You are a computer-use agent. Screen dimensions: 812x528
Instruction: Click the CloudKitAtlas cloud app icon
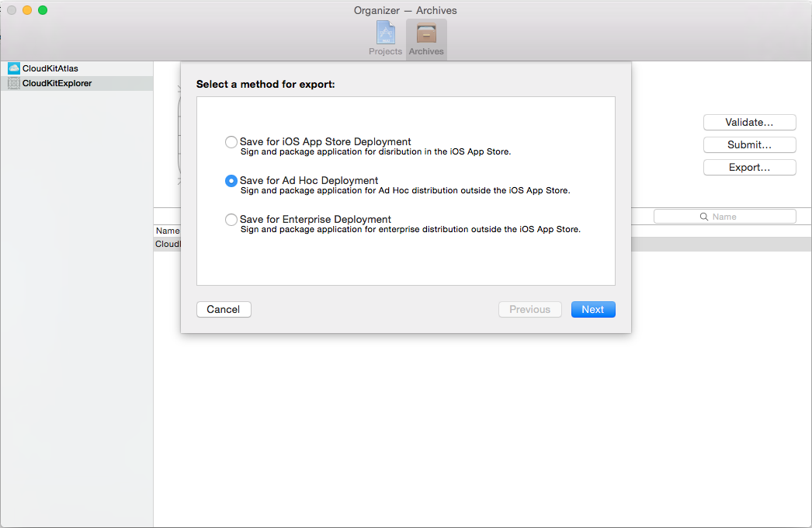pyautogui.click(x=13, y=68)
